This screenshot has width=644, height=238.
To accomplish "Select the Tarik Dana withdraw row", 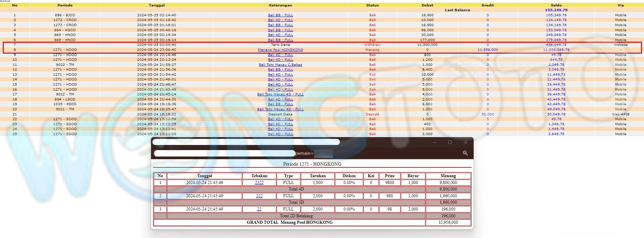I will pos(280,45).
